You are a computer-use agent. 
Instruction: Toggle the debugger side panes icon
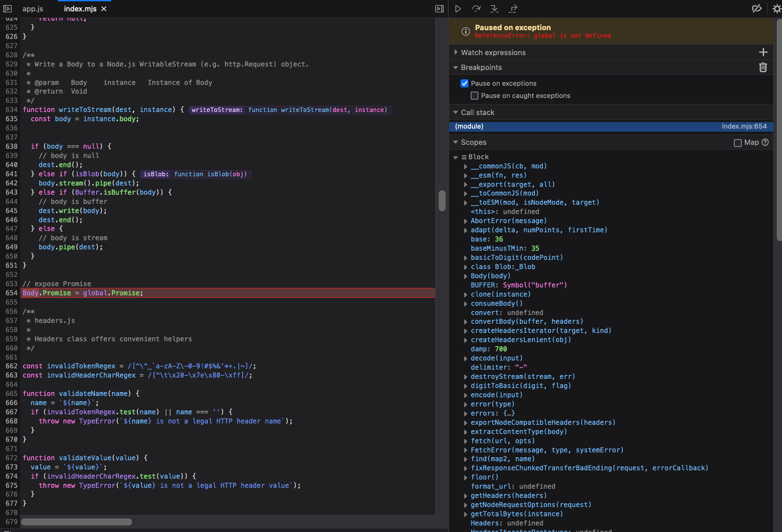440,9
